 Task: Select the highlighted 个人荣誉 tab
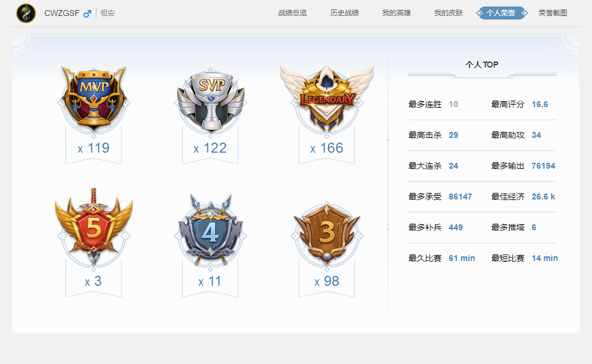(x=502, y=13)
